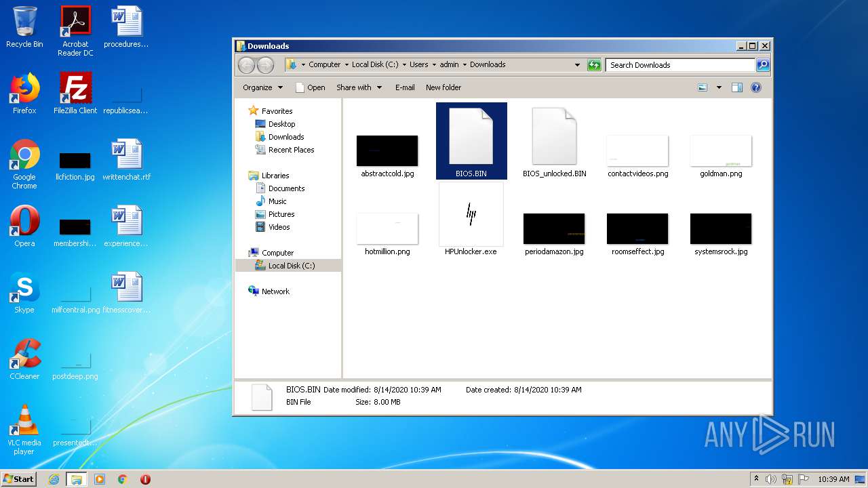
Task: Show hidden tray icons arrow
Action: coord(756,479)
